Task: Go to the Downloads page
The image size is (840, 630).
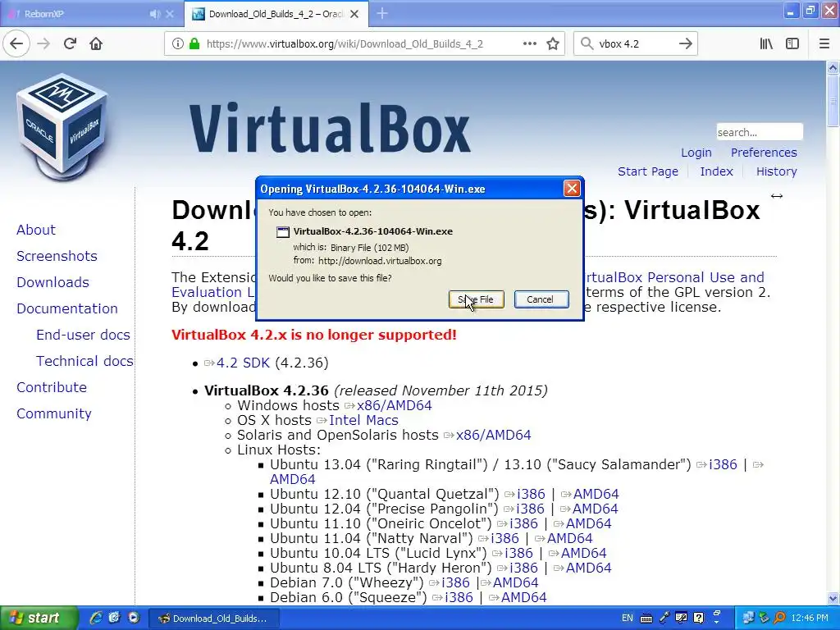Action: pyautogui.click(x=52, y=282)
